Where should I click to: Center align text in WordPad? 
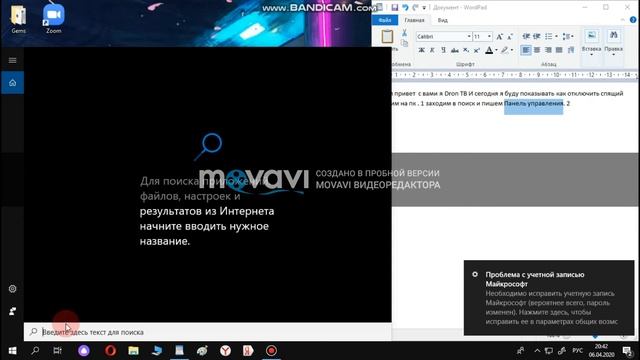(x=537, y=50)
